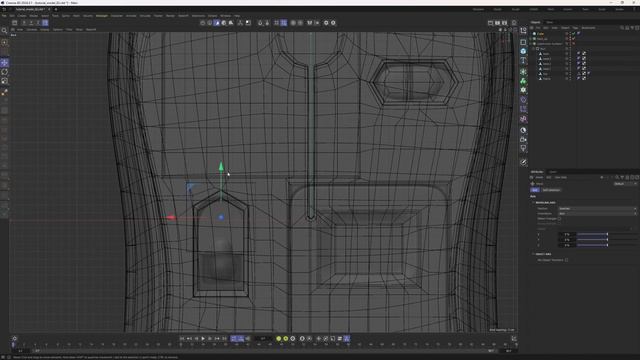Toggle the Retain Changes checkbox
The height and width of the screenshot is (360, 640).
point(559,219)
